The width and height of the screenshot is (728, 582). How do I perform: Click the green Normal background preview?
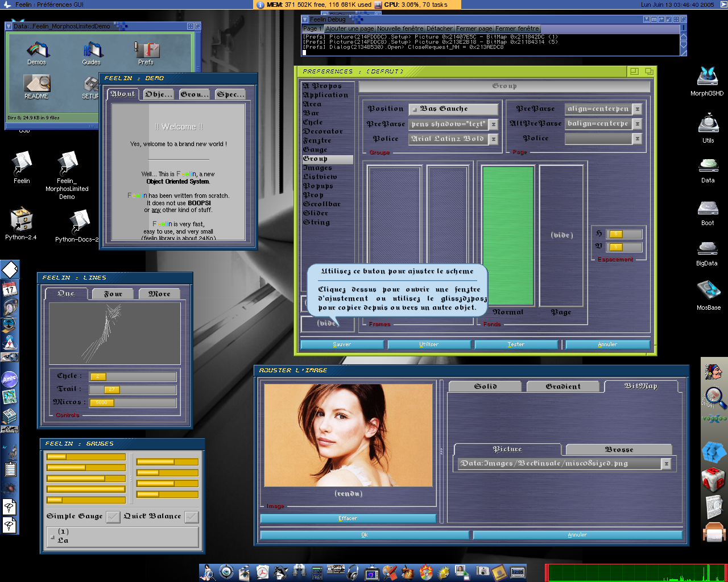pyautogui.click(x=508, y=235)
